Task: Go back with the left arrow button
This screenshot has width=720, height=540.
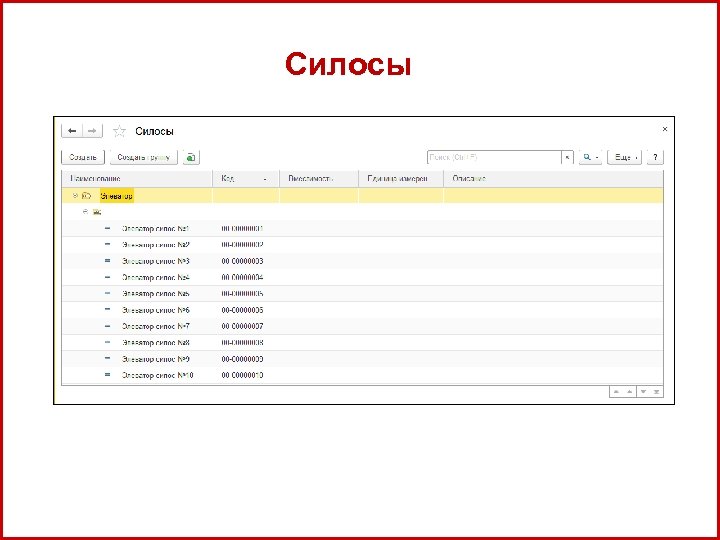Action: (72, 131)
